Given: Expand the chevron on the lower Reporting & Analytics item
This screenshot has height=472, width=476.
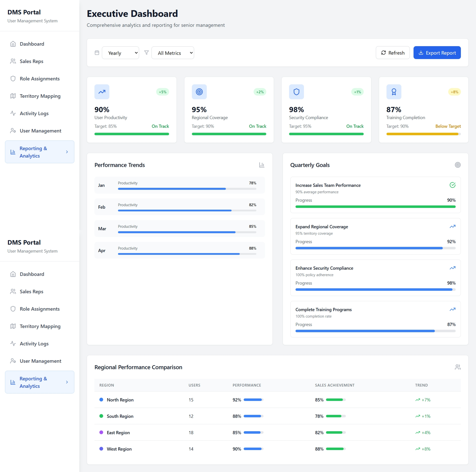Looking at the screenshot, I should [67, 382].
